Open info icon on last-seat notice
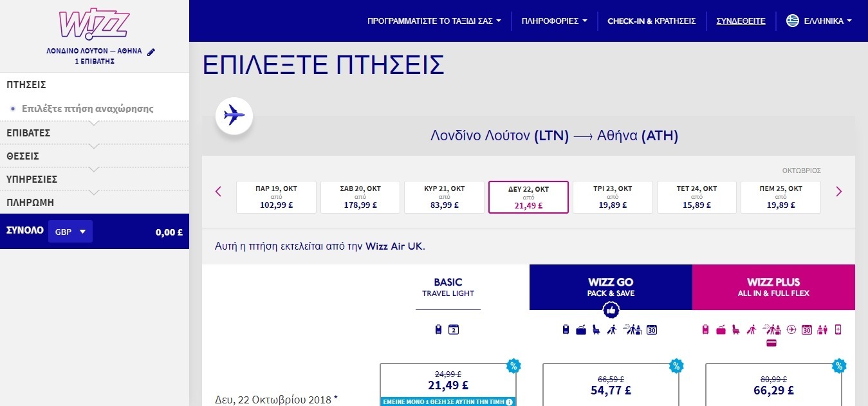Screen dimensions: 868x406 click(509, 402)
